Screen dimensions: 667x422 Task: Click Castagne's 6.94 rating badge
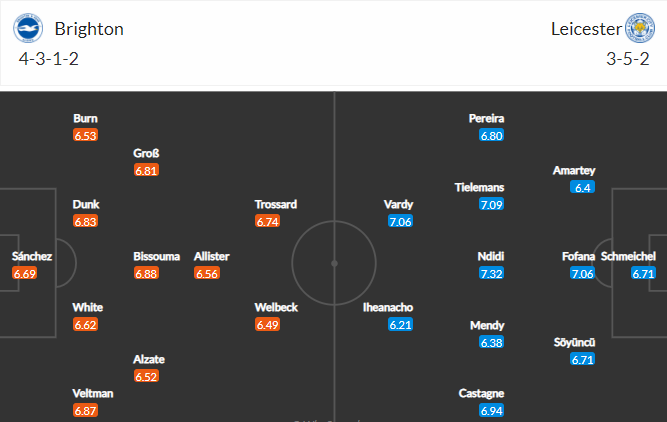491,411
